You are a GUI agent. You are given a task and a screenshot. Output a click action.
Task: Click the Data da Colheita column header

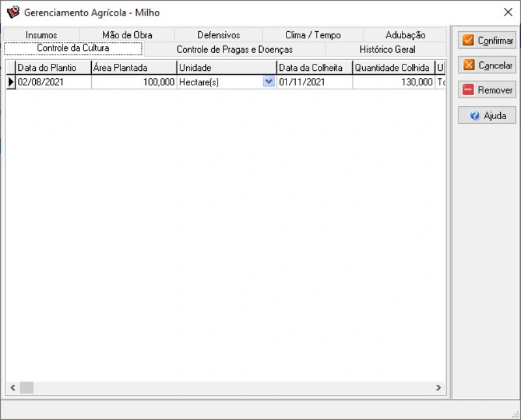point(315,68)
